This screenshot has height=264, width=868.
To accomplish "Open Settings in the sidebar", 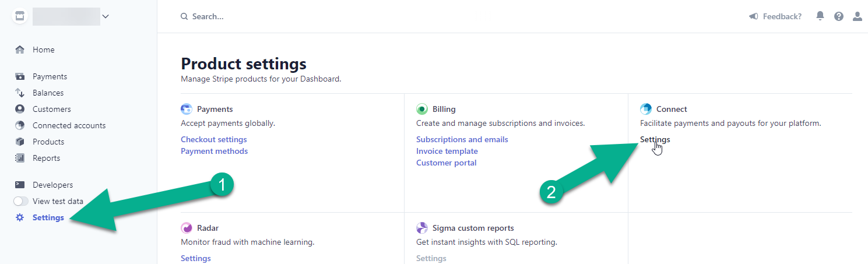I will (48, 217).
